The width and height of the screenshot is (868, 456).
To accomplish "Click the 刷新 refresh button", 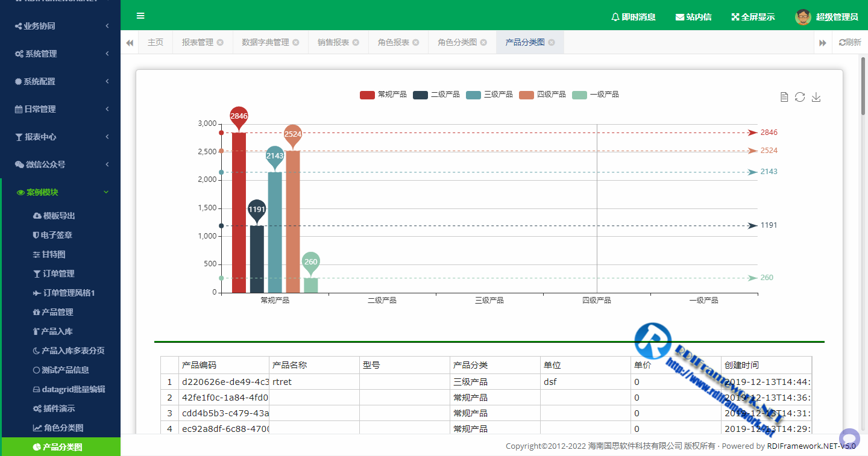I will point(850,42).
